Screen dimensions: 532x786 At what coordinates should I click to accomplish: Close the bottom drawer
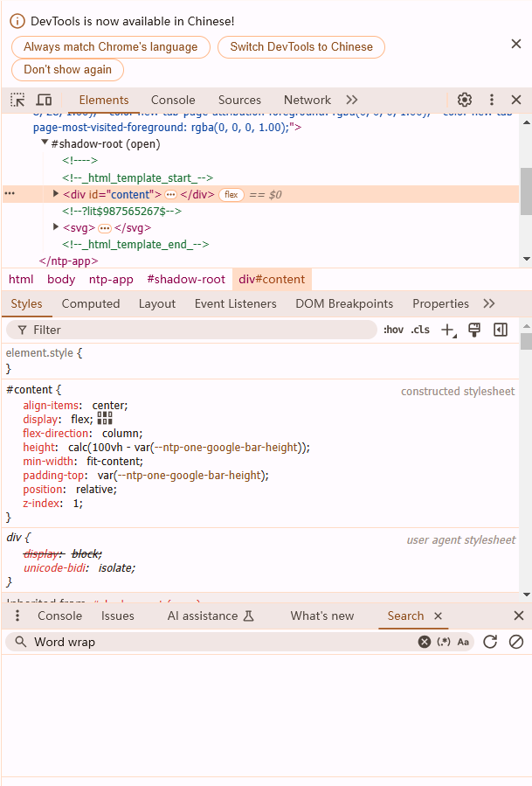(519, 616)
